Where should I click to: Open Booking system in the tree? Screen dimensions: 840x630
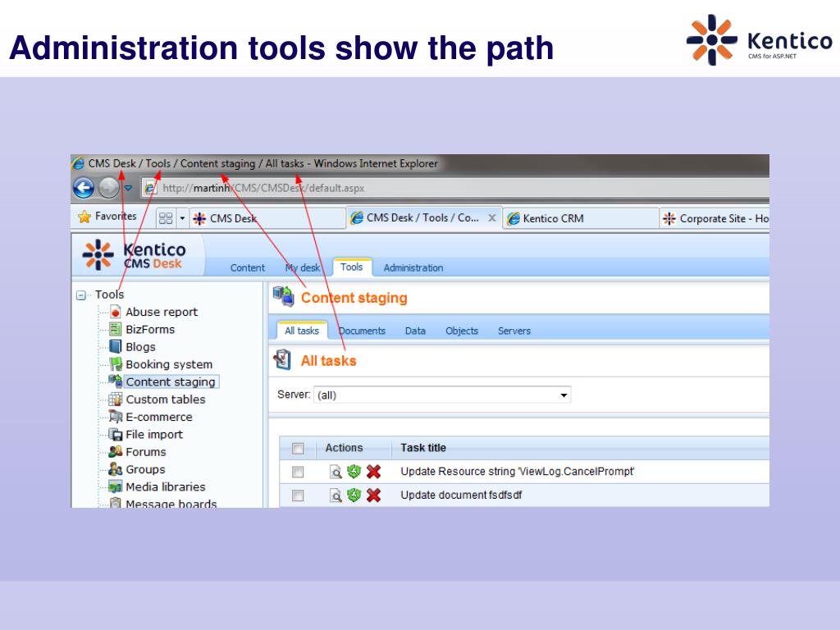[x=169, y=364]
